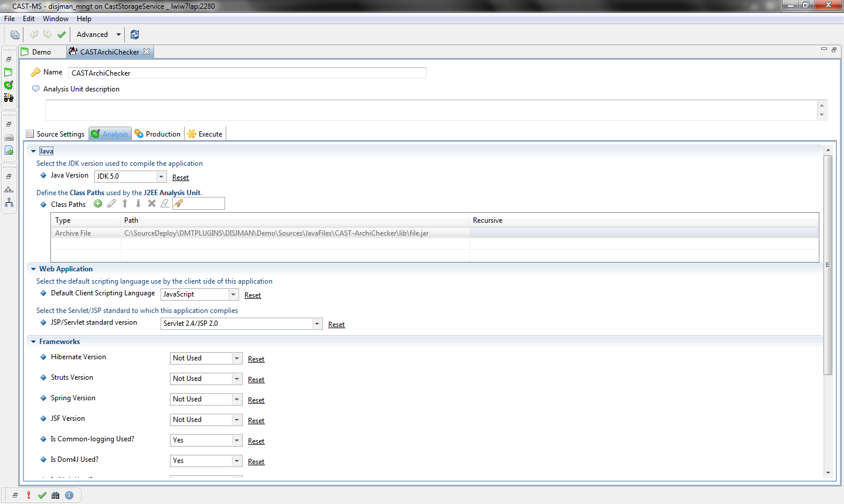This screenshot has width=844, height=504.
Task: Switch to the Production tab
Action: 157,134
